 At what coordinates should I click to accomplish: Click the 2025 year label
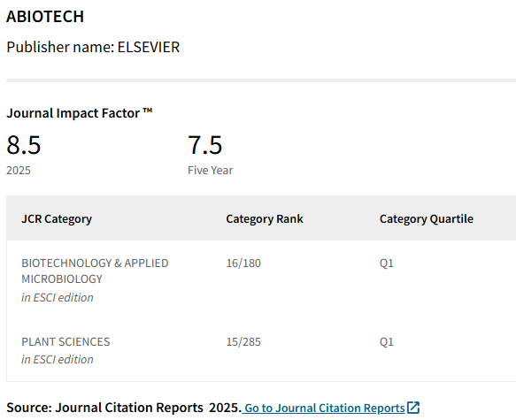pyautogui.click(x=19, y=171)
